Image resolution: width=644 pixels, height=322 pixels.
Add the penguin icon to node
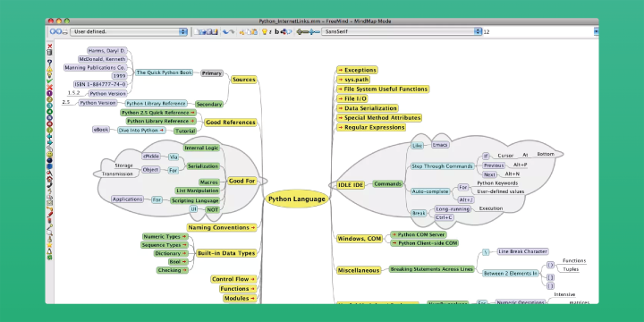point(50,251)
